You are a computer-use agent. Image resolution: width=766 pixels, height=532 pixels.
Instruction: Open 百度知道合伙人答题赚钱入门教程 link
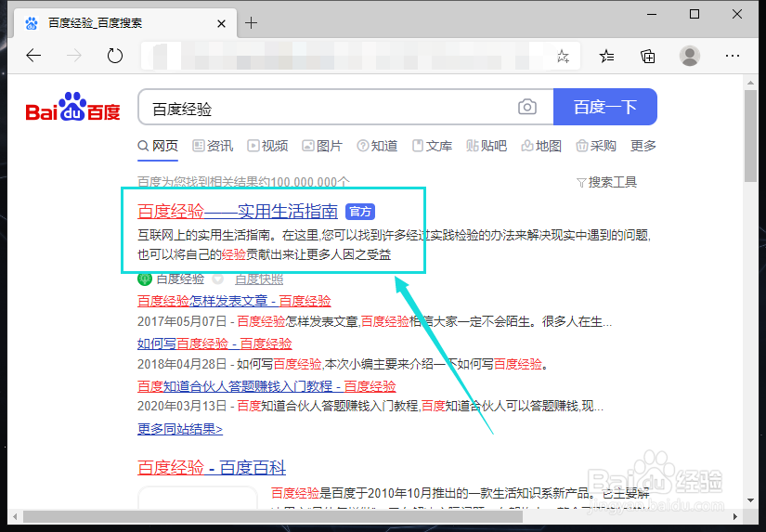[266, 386]
